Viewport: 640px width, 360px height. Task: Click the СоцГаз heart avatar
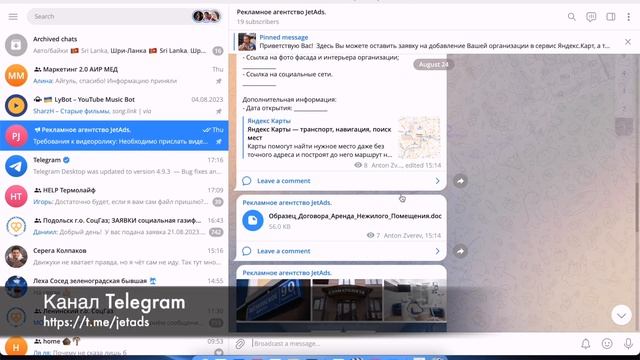16,226
